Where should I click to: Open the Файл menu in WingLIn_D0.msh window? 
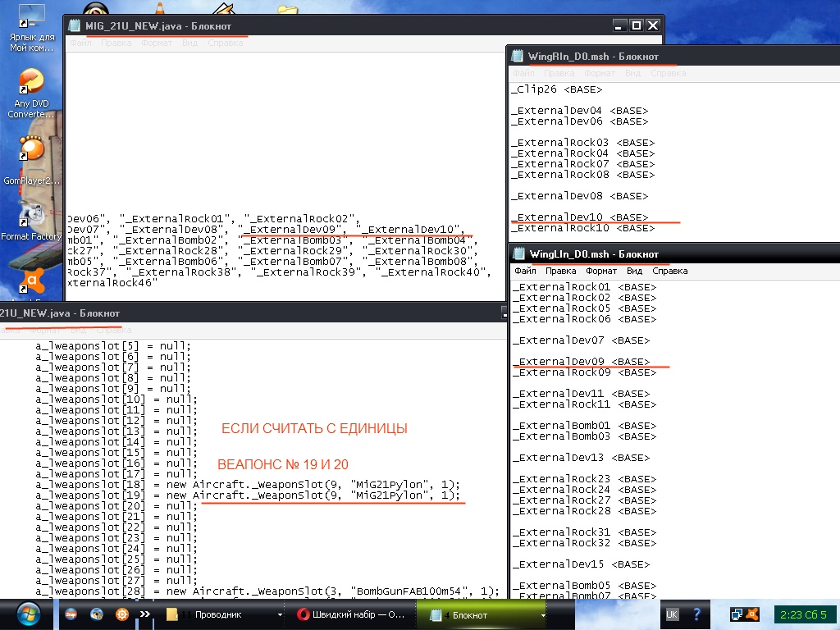click(525, 271)
